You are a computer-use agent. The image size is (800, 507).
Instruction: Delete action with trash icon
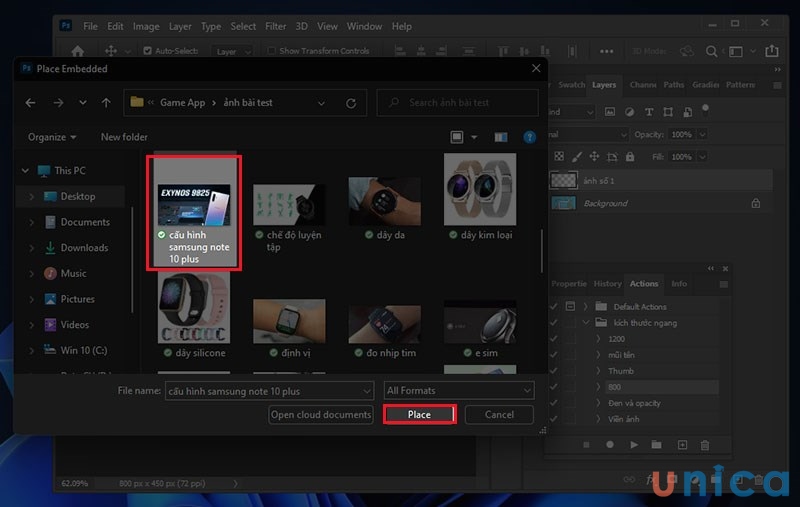(705, 444)
